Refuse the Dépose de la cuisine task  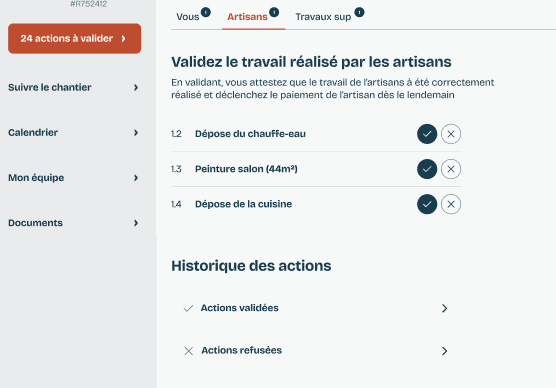pos(451,204)
